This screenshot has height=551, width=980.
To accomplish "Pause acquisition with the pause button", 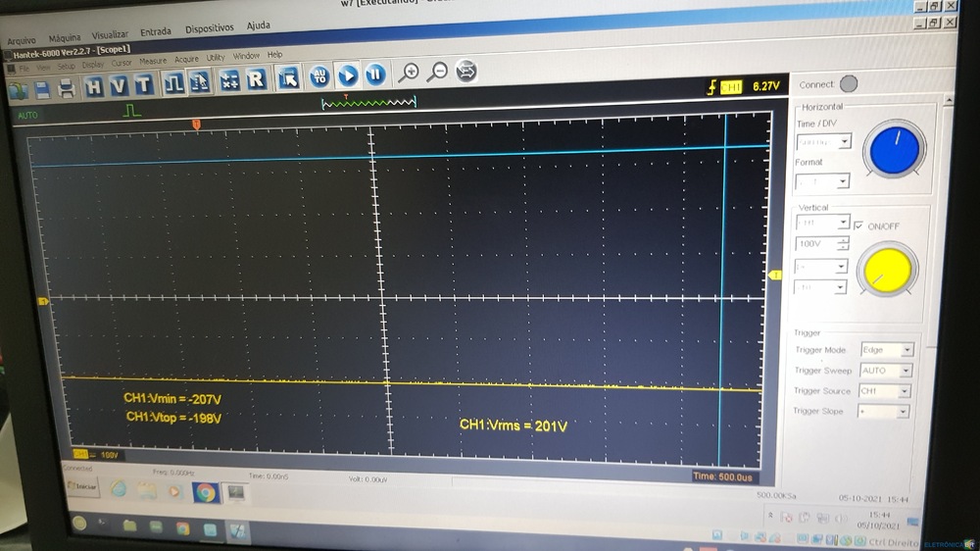I will 375,75.
